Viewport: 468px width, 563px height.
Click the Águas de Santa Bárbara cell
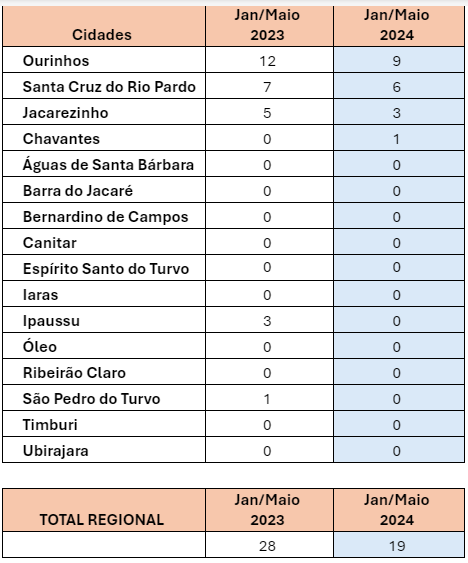(104, 164)
